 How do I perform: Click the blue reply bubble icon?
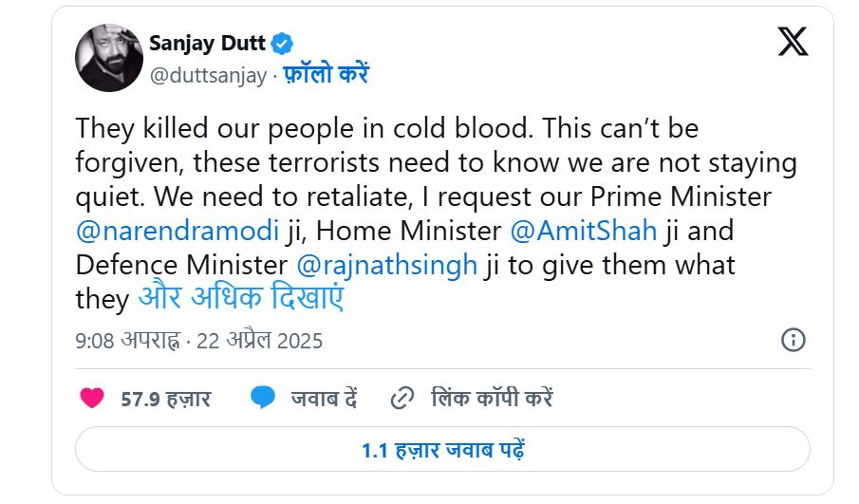coord(263,398)
